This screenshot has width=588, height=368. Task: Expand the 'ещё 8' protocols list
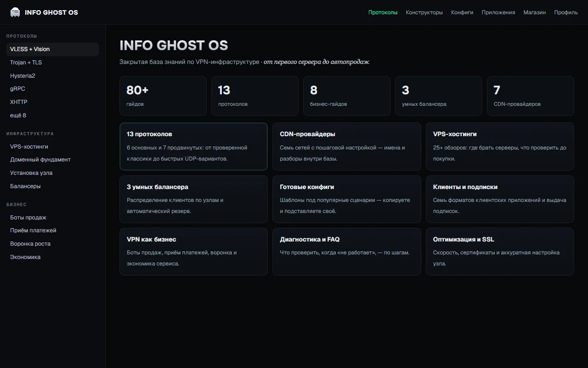tap(52, 115)
